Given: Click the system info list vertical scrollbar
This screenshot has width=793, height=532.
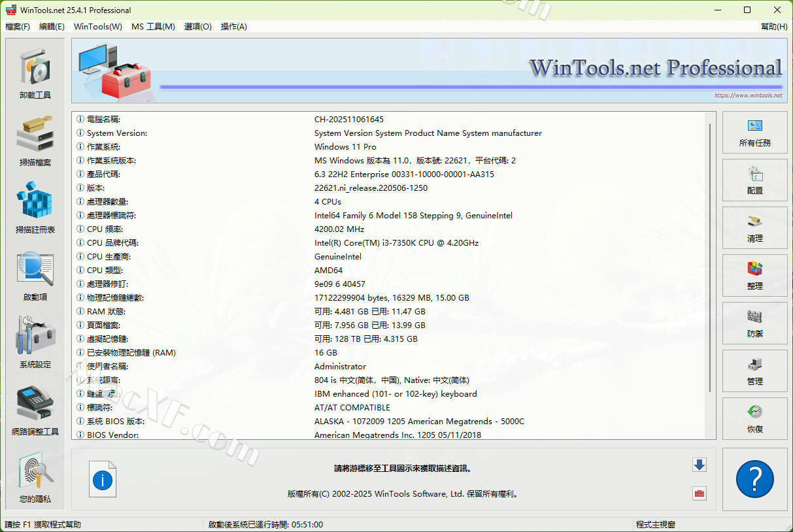Looking at the screenshot, I should tap(711, 261).
